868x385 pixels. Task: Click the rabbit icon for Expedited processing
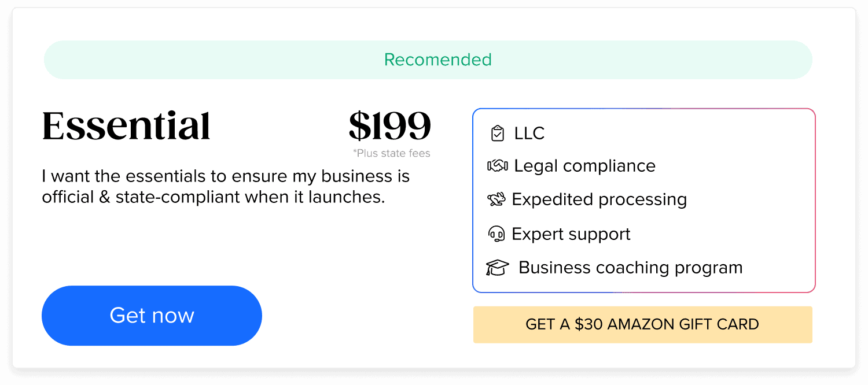[496, 199]
